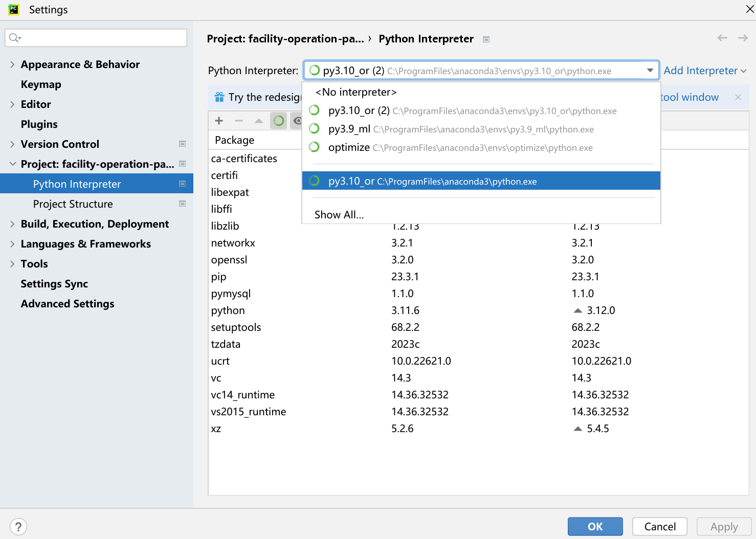Expand Appearance & Behavior section
The image size is (756, 539).
click(x=12, y=64)
